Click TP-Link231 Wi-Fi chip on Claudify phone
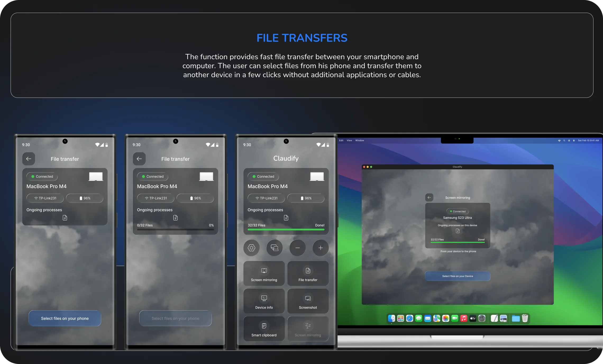Image resolution: width=603 pixels, height=364 pixels. (266, 198)
